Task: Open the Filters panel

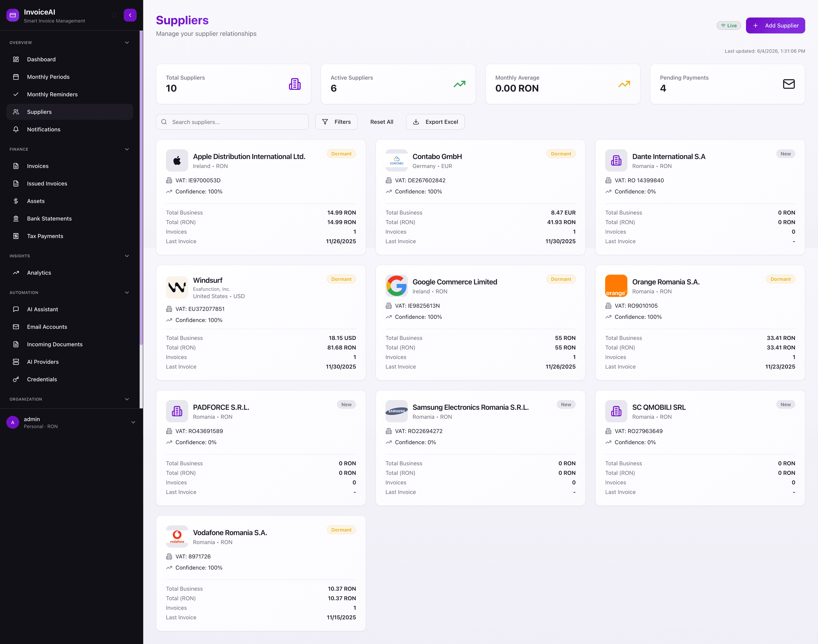Action: [336, 122]
